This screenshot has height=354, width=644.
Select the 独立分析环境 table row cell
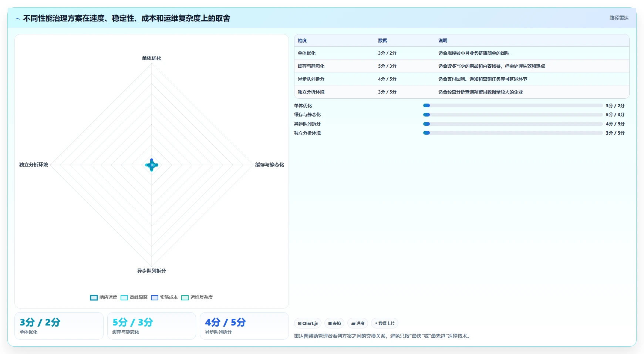tap(311, 92)
